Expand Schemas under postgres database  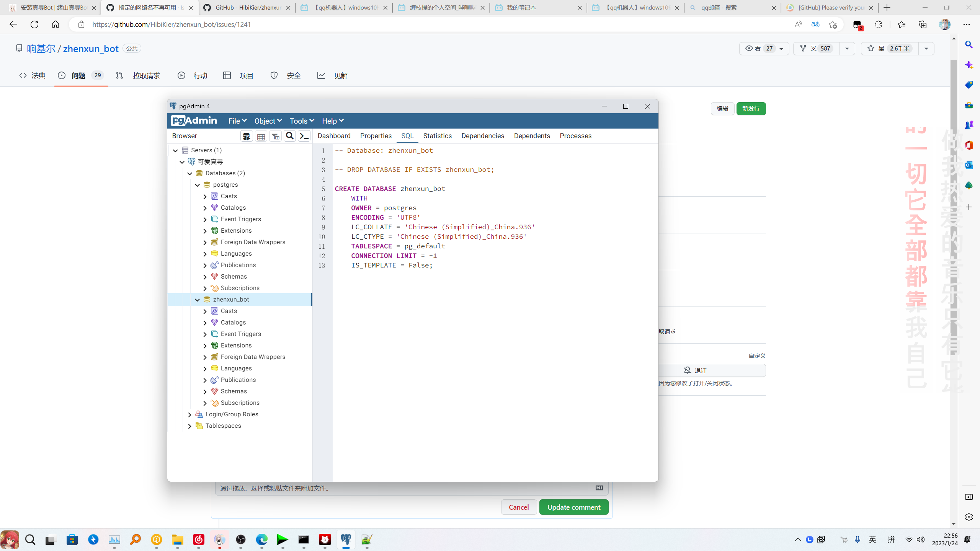pyautogui.click(x=205, y=277)
